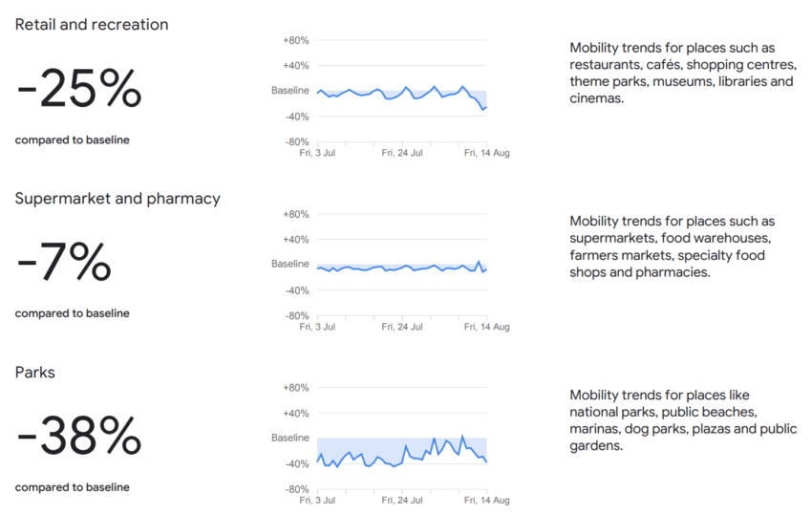Screen dimensions: 812x514
Task: Click the Retail and recreation trend chart
Action: (x=401, y=92)
